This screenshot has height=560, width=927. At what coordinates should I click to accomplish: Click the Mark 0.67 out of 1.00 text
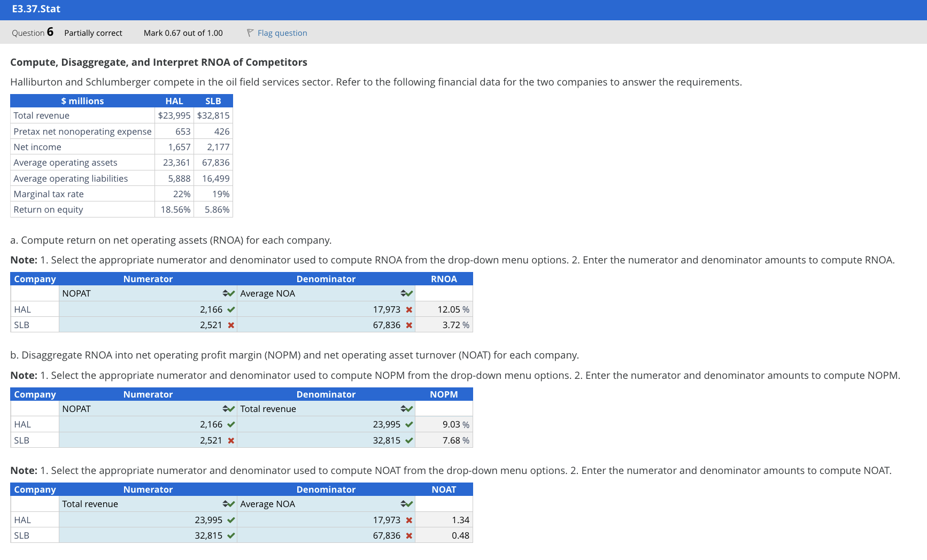pyautogui.click(x=183, y=33)
